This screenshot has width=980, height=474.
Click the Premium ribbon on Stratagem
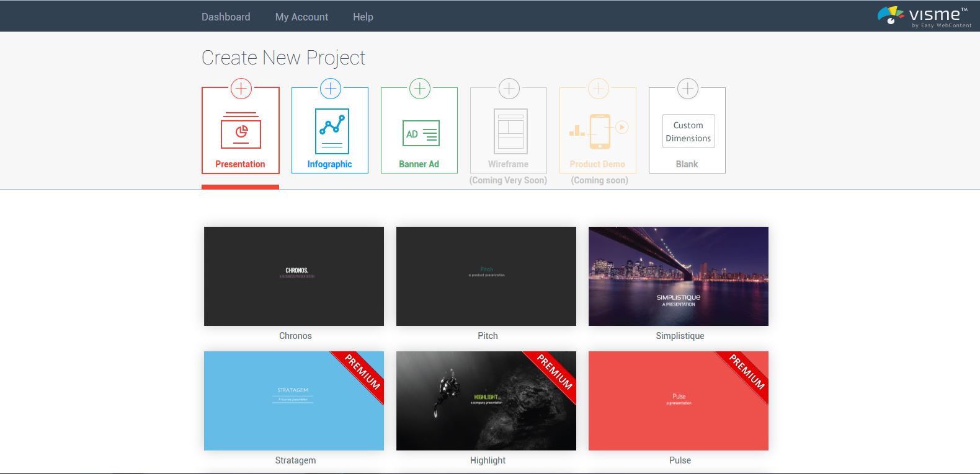point(362,372)
